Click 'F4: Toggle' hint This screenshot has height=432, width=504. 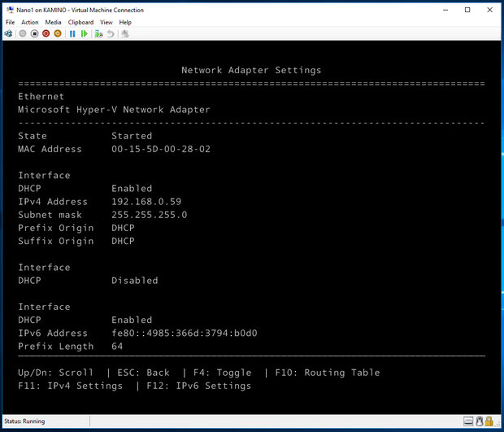(x=222, y=373)
